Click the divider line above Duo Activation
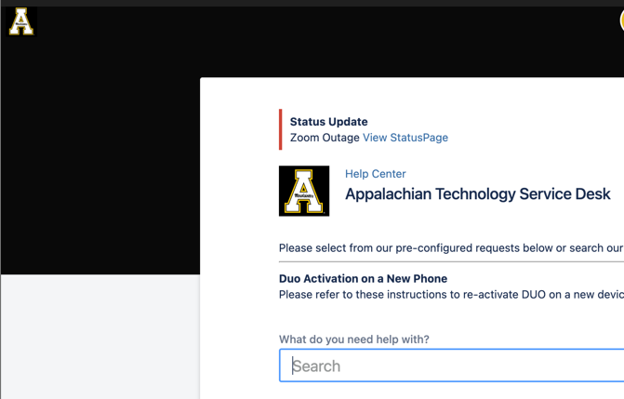 click(451, 262)
